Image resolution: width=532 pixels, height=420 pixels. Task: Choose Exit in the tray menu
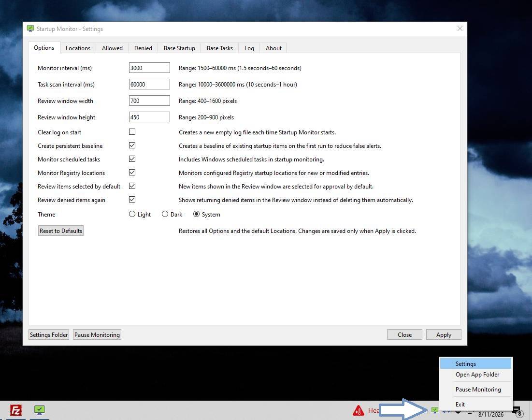pyautogui.click(x=475, y=405)
